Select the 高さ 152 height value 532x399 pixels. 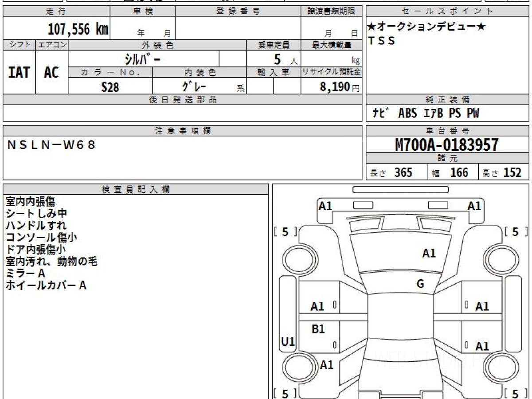tap(502, 172)
